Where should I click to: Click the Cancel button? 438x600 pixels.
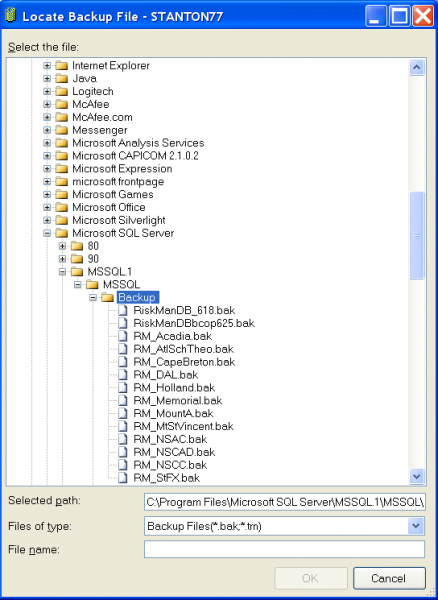(x=389, y=578)
